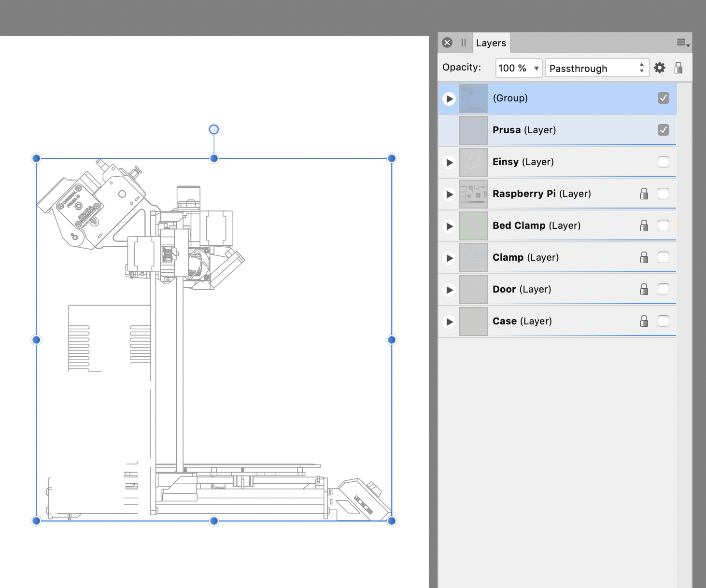Unlock the Bed Clamp layer
The height and width of the screenshot is (588, 706).
pyautogui.click(x=644, y=226)
